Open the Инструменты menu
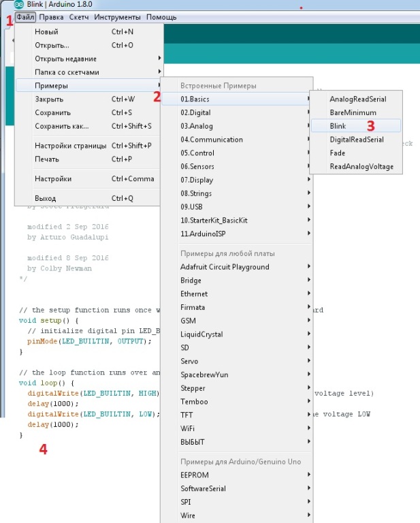This screenshot has width=420, height=523. 117,17
